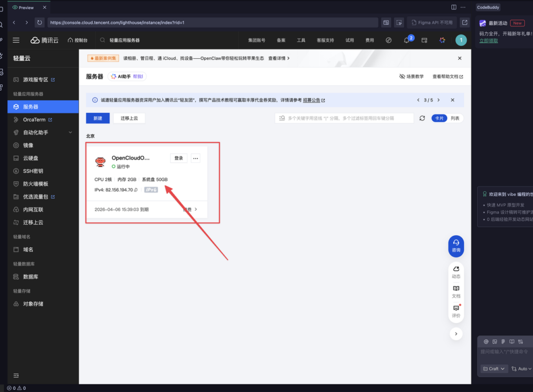Click the blue 新建 button
Image resolution: width=533 pixels, height=392 pixels.
(98, 118)
